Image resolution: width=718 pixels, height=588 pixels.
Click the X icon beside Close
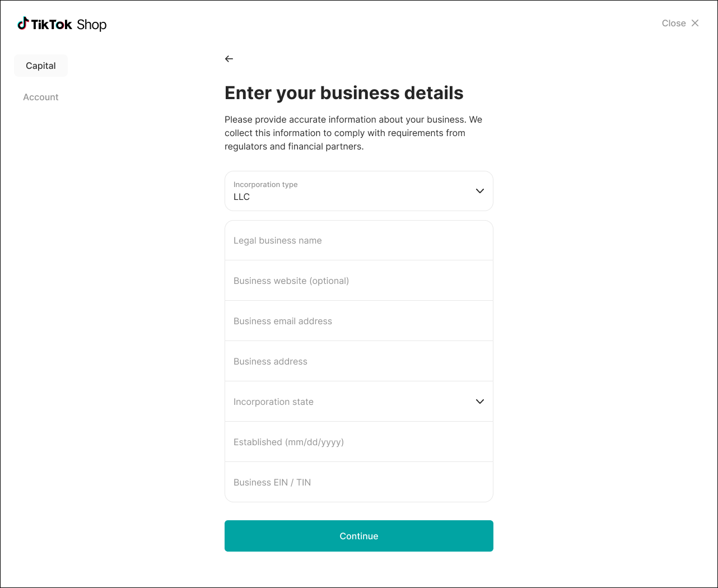[x=695, y=23]
